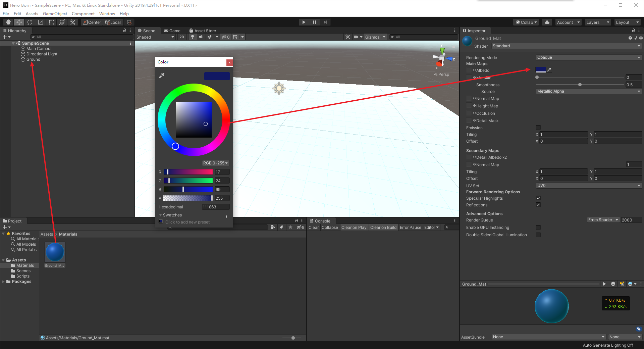Open the Assets menu

tap(32, 13)
